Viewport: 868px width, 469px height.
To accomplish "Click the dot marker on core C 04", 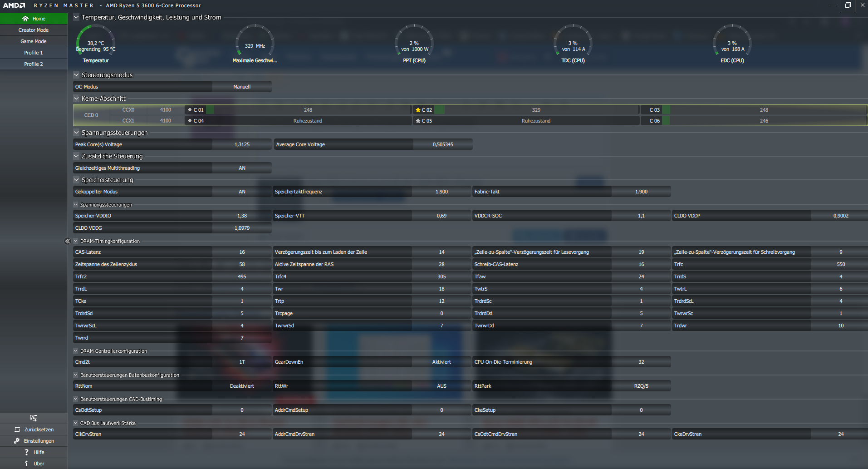I will pos(190,121).
